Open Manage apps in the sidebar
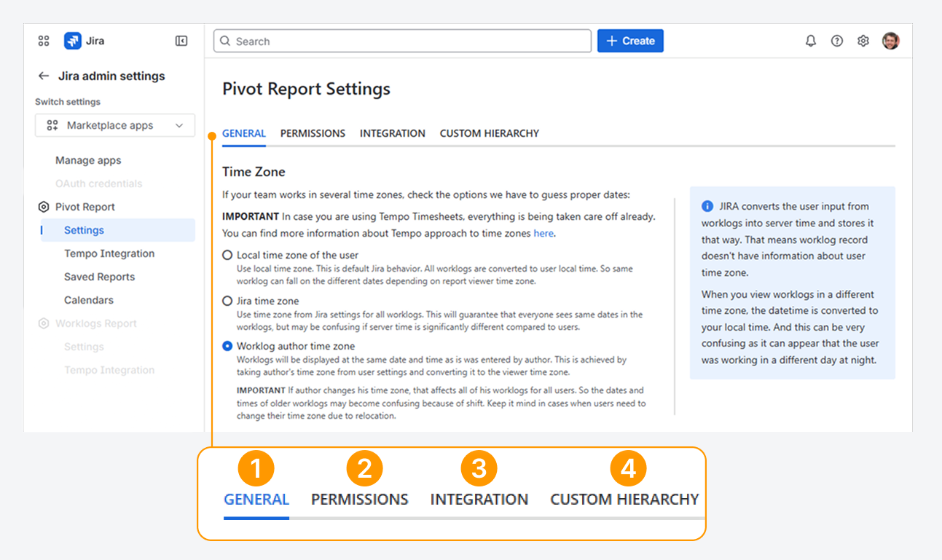This screenshot has height=560, width=942. (x=88, y=160)
